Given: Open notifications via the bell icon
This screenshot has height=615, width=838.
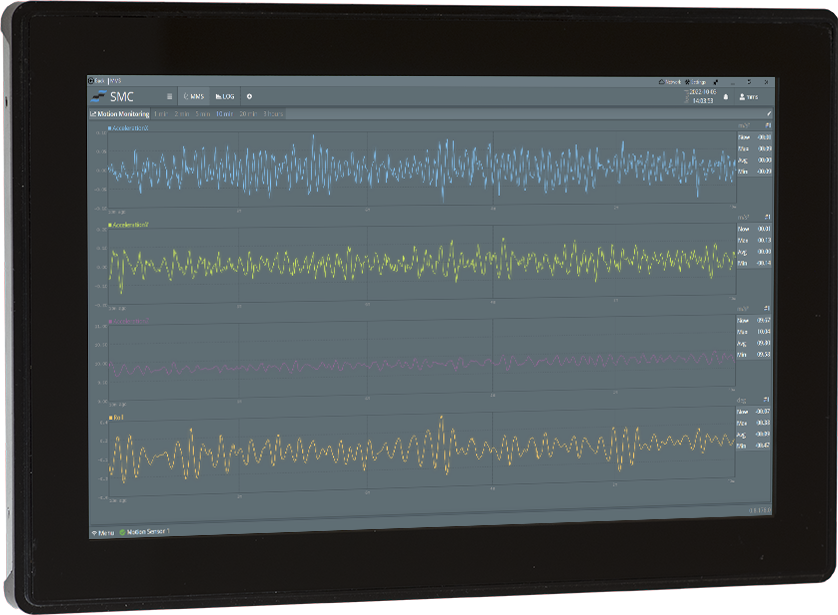Looking at the screenshot, I should [x=726, y=97].
